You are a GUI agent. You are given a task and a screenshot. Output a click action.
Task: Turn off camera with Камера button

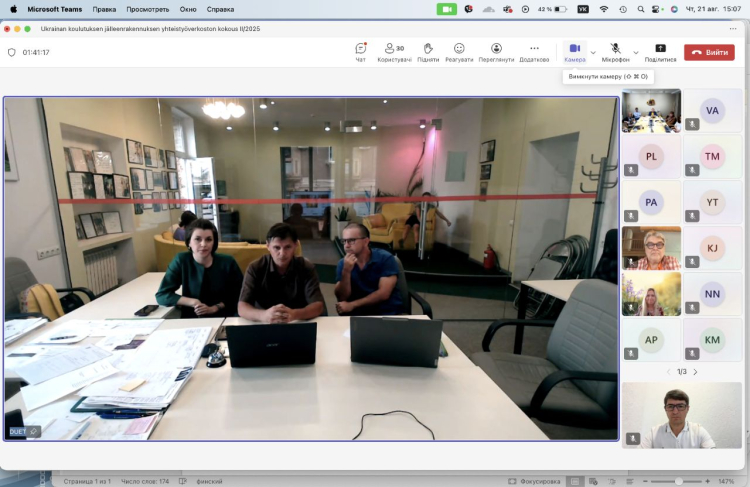[574, 50]
